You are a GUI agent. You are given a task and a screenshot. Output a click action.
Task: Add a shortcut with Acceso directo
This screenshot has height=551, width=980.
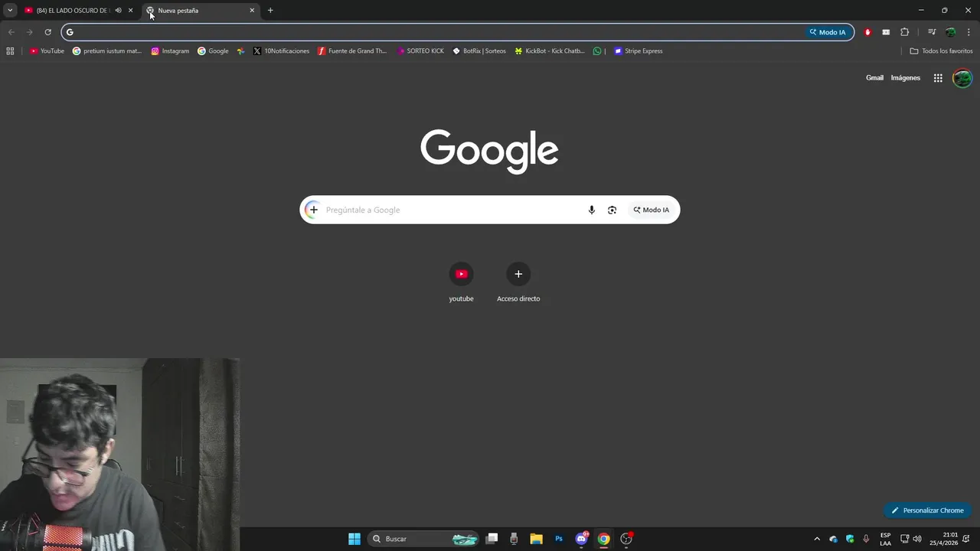[x=518, y=282]
